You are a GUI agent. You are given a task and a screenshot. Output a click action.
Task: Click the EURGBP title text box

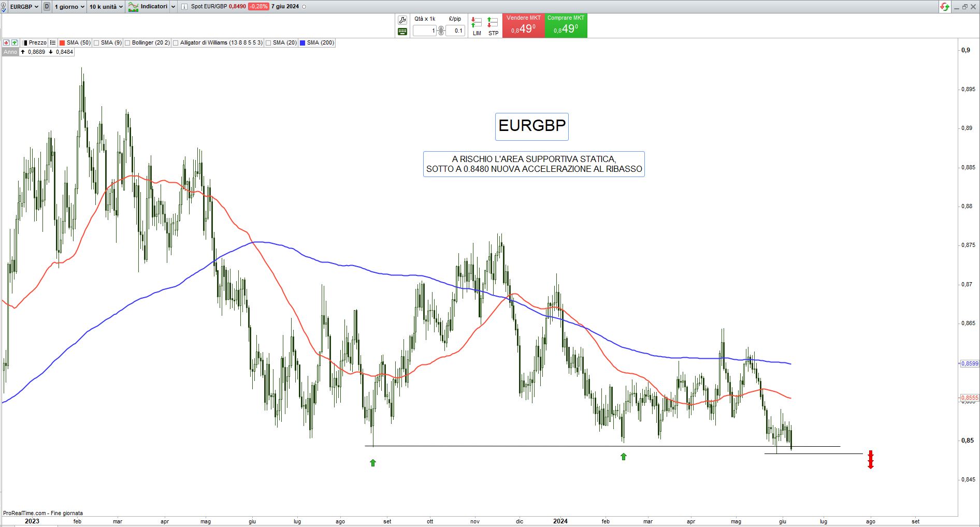[x=532, y=126]
